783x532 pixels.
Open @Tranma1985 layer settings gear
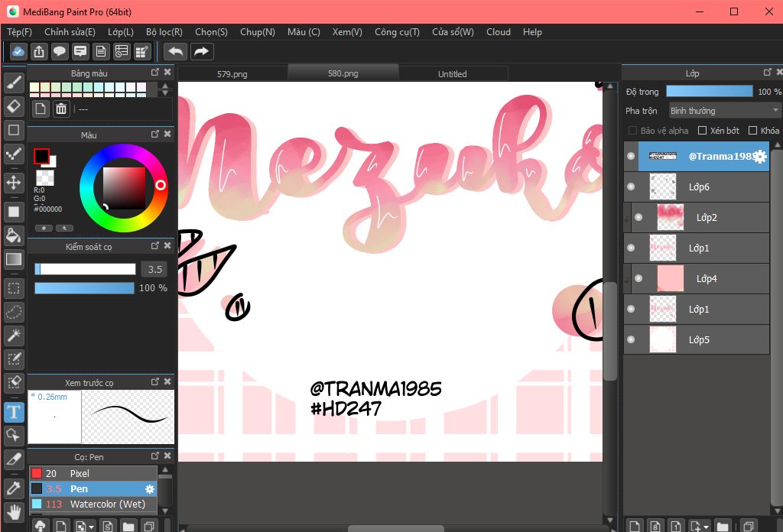[x=759, y=157]
